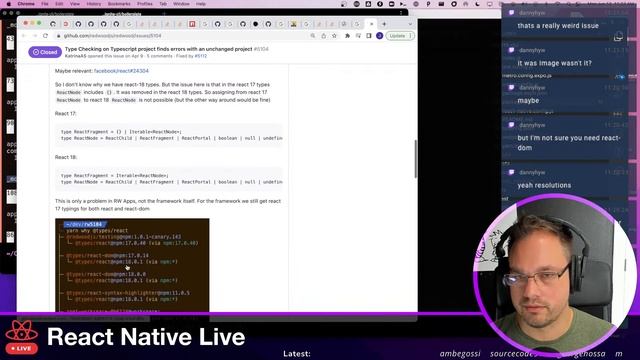Click the webcam circle of the streamer
Screen dimensions: 640x360
click(x=555, y=276)
